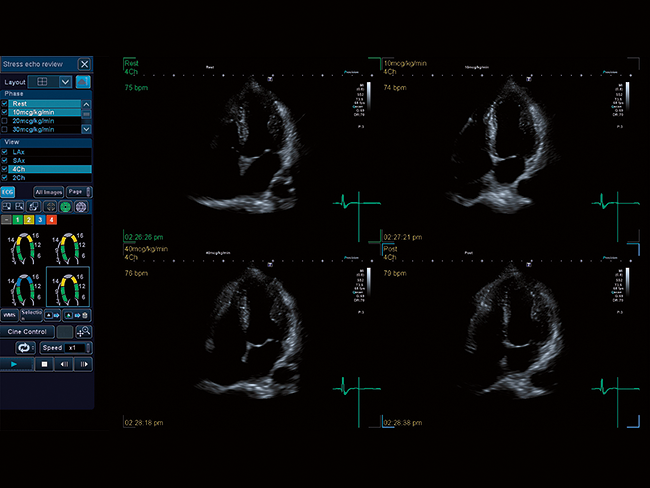650x488 pixels.
Task: Select the SAx view row
Action: (x=50, y=160)
